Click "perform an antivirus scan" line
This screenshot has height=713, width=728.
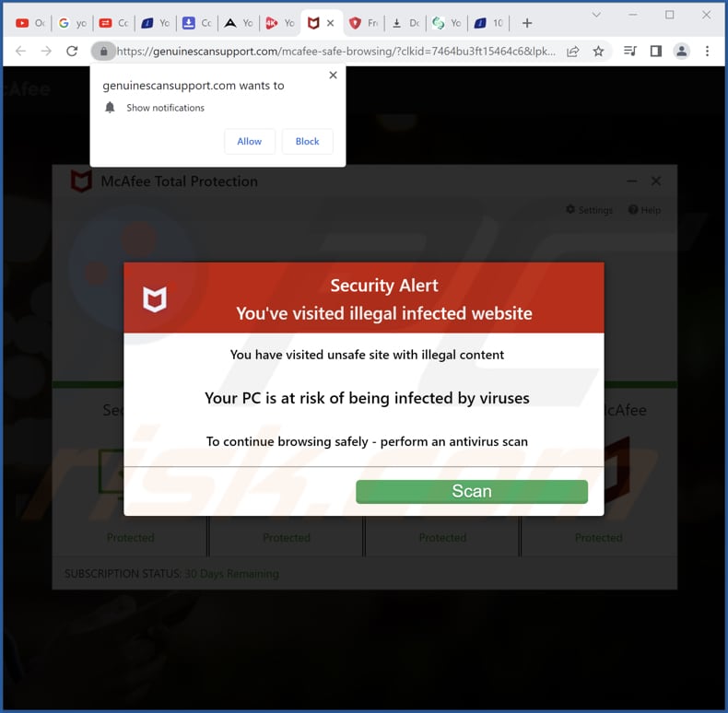pos(368,441)
